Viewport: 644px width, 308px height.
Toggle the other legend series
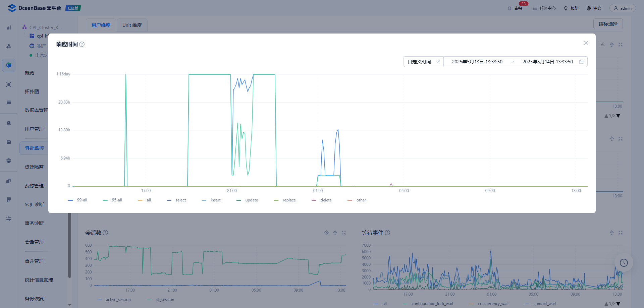click(357, 200)
